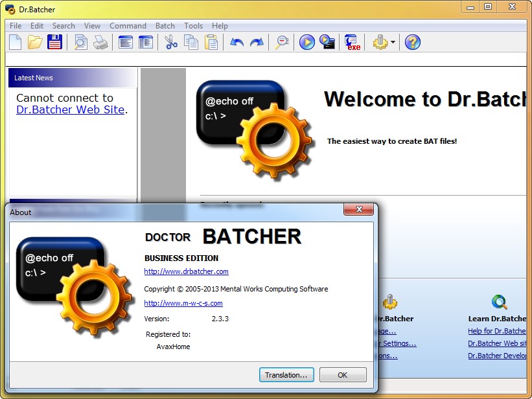The width and height of the screenshot is (532, 399).
Task: Run batch in console window icon
Action: pos(327,42)
